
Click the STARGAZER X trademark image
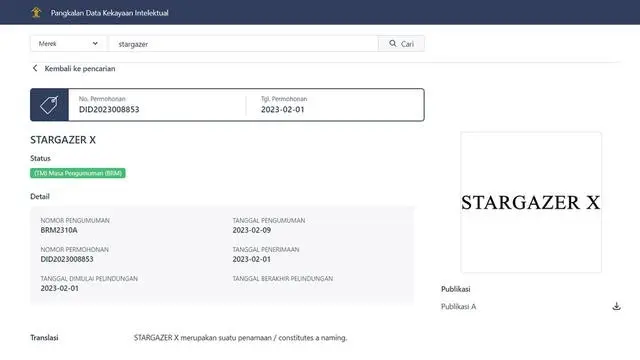(531, 202)
